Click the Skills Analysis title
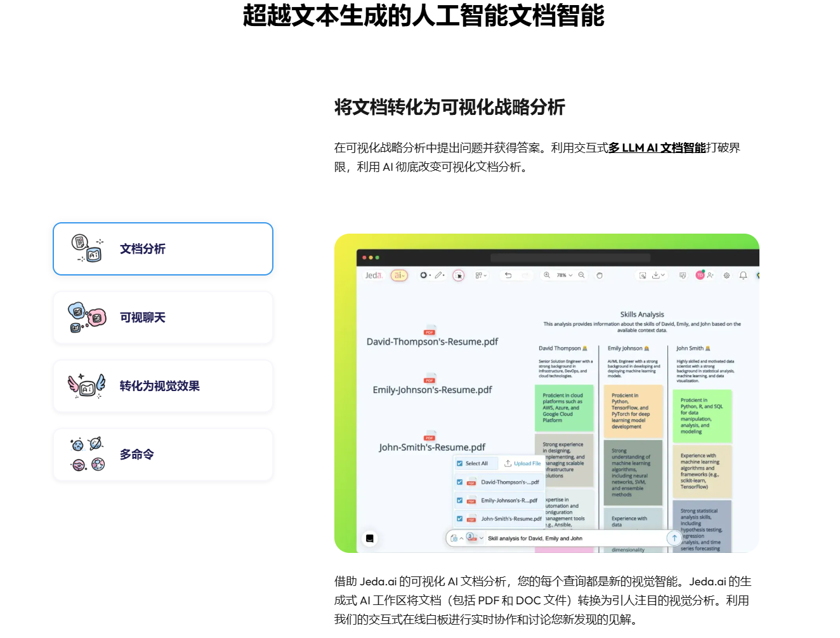The height and width of the screenshot is (638, 840). tap(642, 314)
